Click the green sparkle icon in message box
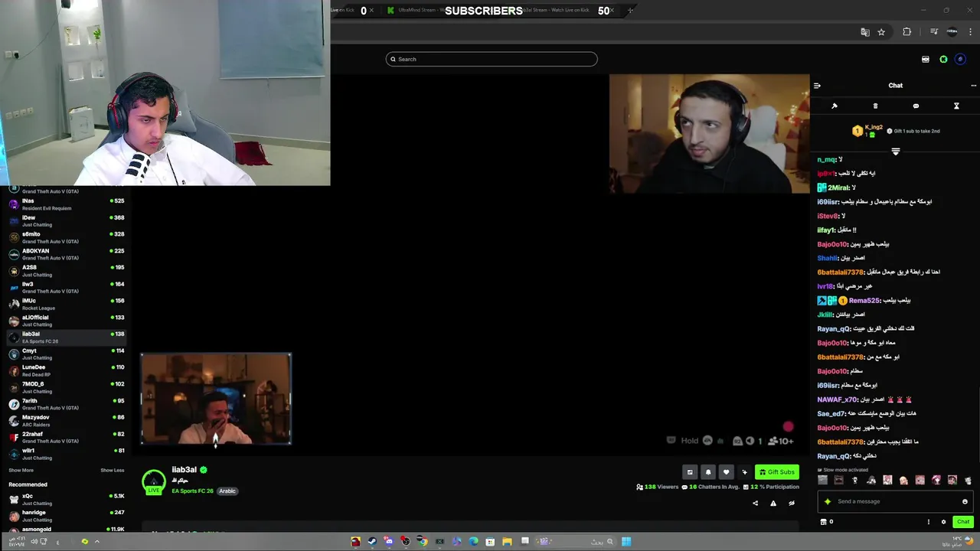980x551 pixels. click(828, 502)
